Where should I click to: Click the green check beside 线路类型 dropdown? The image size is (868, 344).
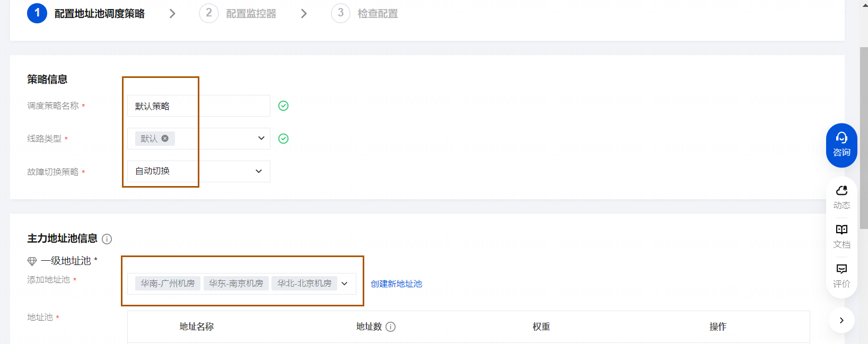[x=284, y=139]
